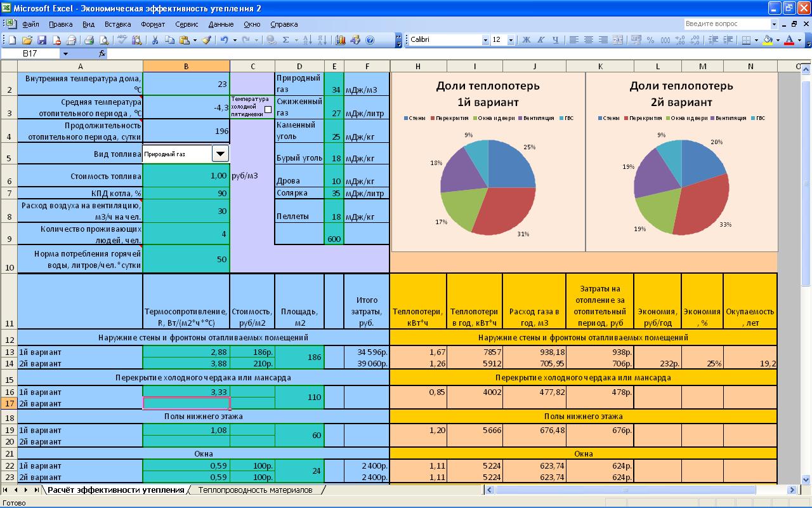Open the font size dropdown

(511, 40)
